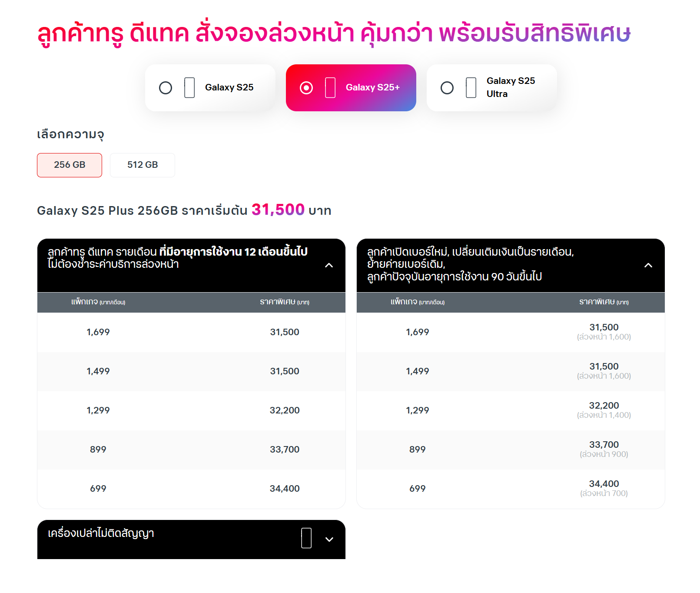Click the 1,699 package row in left table
Image resolution: width=700 pixels, height=593 pixels.
pos(98,332)
